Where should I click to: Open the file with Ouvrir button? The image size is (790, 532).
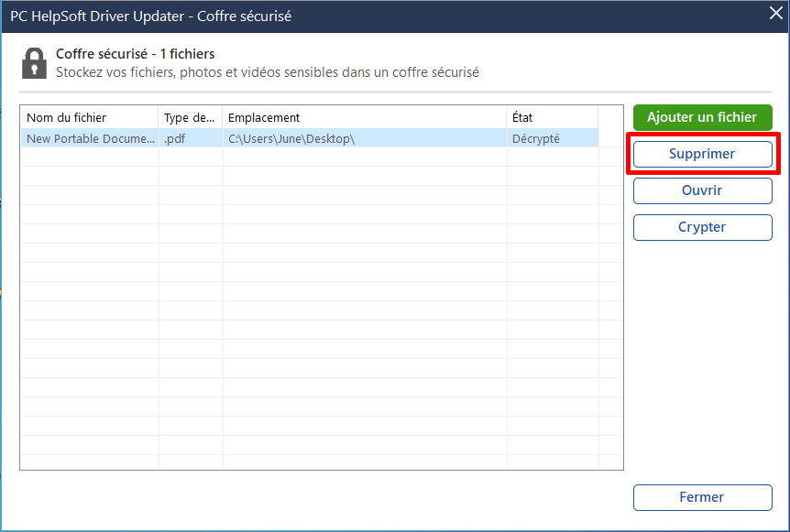tap(702, 190)
